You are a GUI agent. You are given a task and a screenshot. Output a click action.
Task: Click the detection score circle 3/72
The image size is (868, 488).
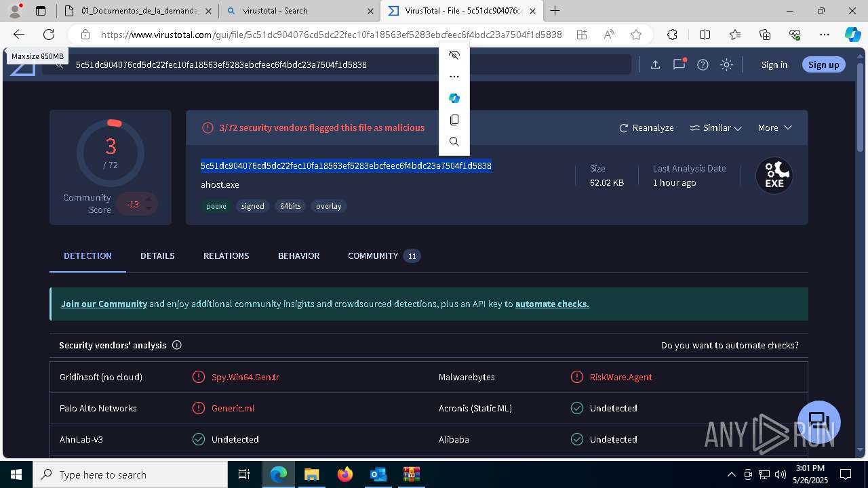111,153
